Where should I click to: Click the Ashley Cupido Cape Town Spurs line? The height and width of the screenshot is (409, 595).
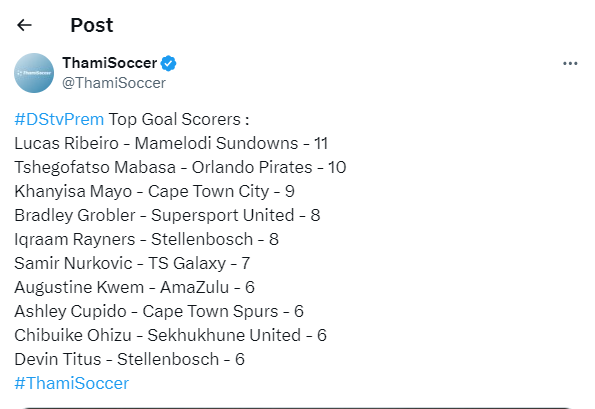[159, 311]
